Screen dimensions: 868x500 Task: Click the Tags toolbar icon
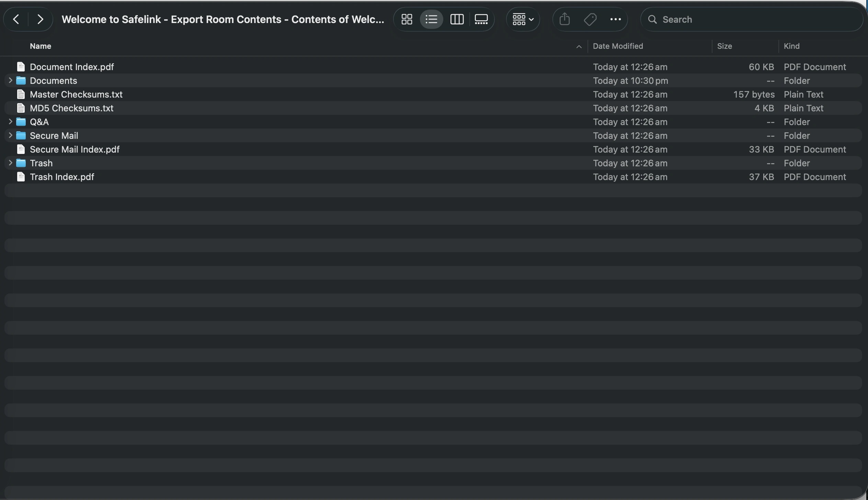[590, 19]
